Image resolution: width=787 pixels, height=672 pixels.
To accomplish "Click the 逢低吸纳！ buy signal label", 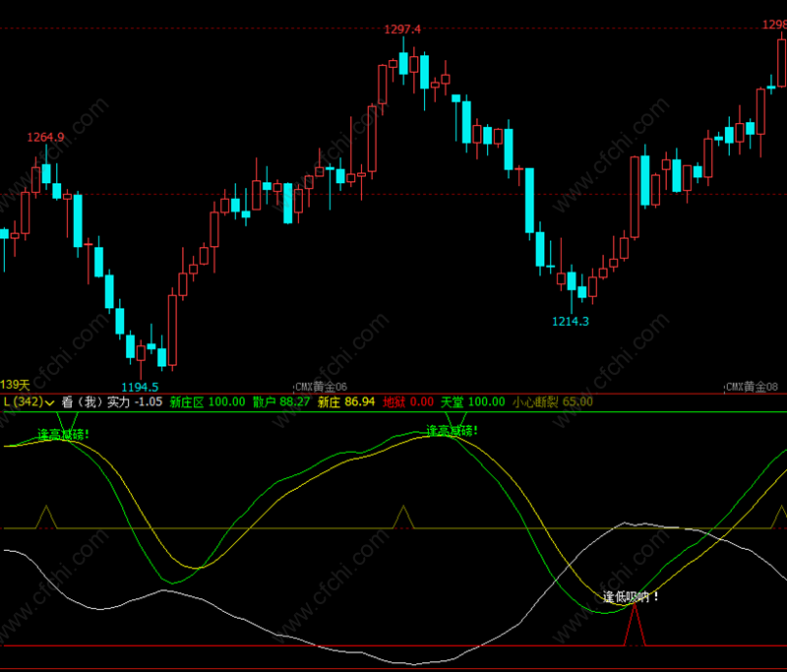I will pos(631,596).
